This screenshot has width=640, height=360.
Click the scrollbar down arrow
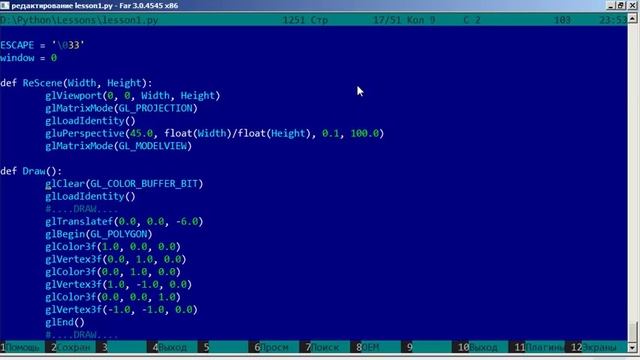point(633,348)
